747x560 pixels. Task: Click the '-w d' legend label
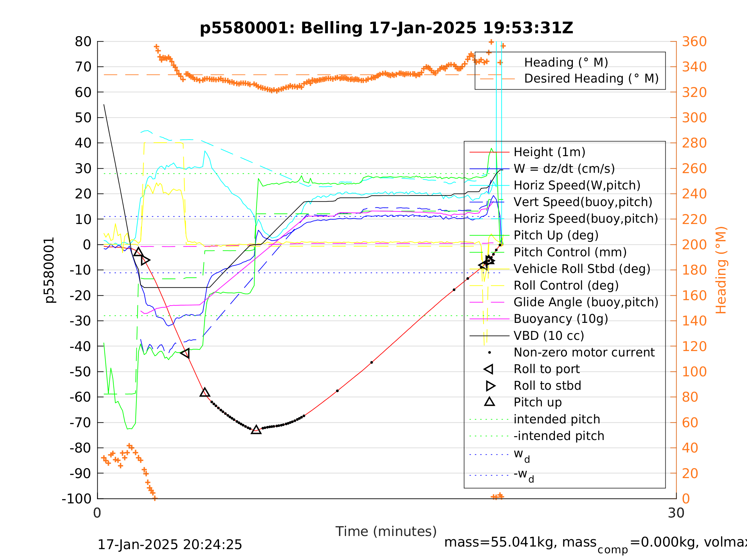coord(524,475)
